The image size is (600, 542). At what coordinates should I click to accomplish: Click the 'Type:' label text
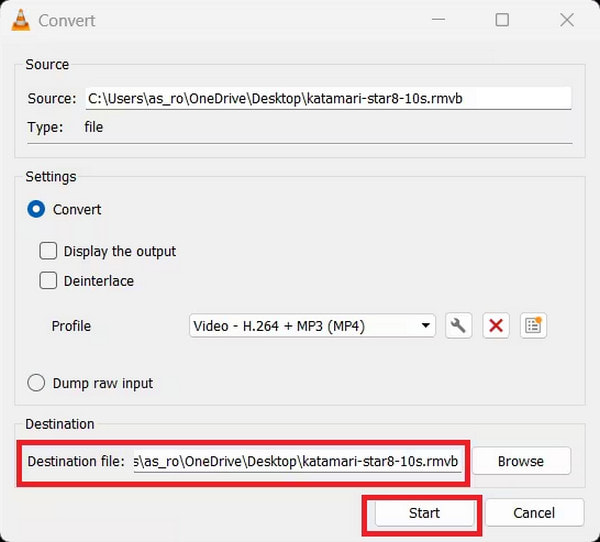point(45,127)
